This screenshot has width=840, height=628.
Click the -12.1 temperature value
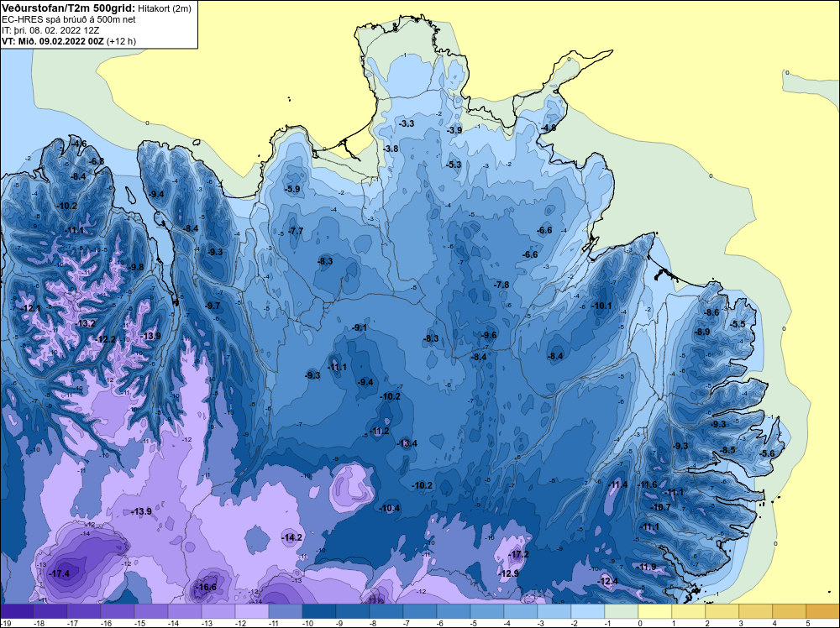30,308
